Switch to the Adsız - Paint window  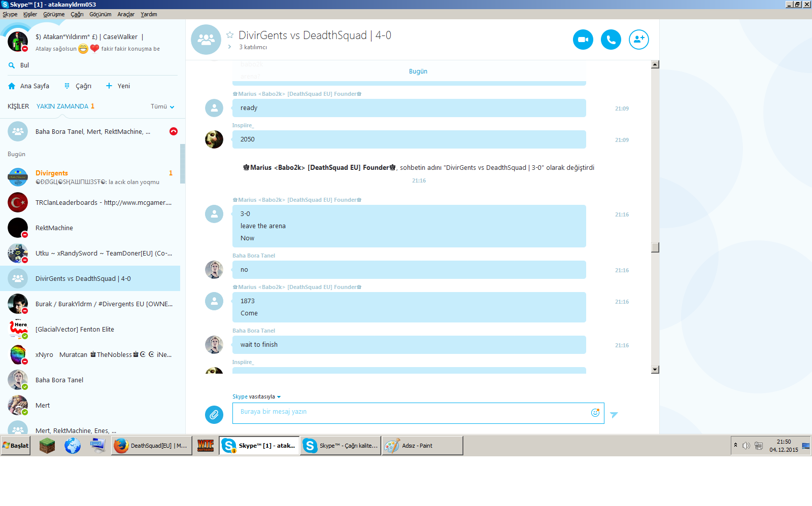423,446
